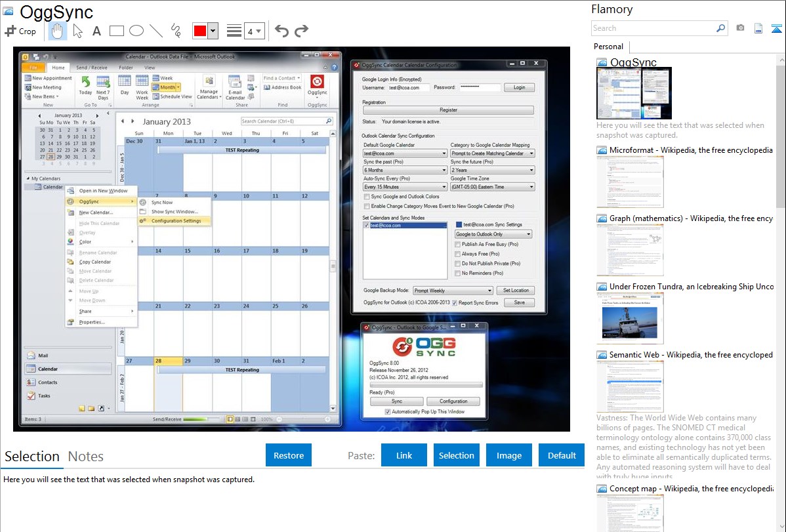Toggle the test@icoa.com calendar list checkbox
786x532 pixels.
(367, 226)
